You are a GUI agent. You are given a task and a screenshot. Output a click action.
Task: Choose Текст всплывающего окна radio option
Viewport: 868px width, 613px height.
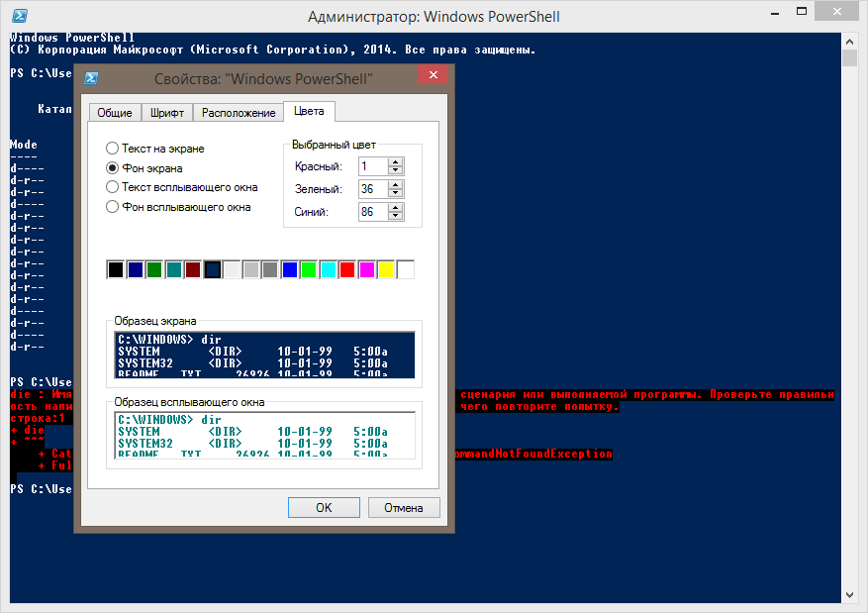112,187
